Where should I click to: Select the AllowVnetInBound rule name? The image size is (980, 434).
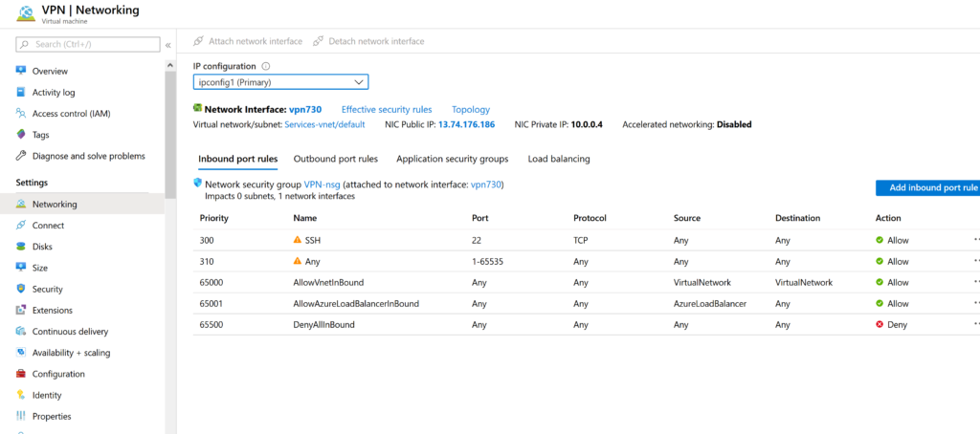[x=328, y=282]
